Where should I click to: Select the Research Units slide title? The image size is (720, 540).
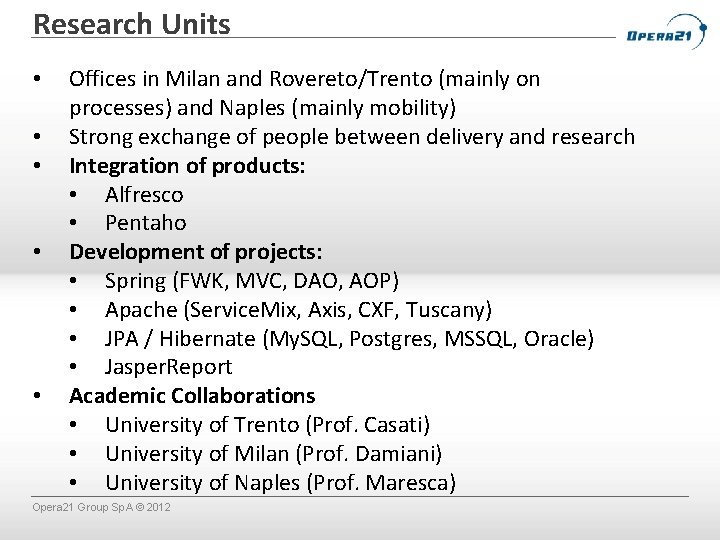click(132, 24)
